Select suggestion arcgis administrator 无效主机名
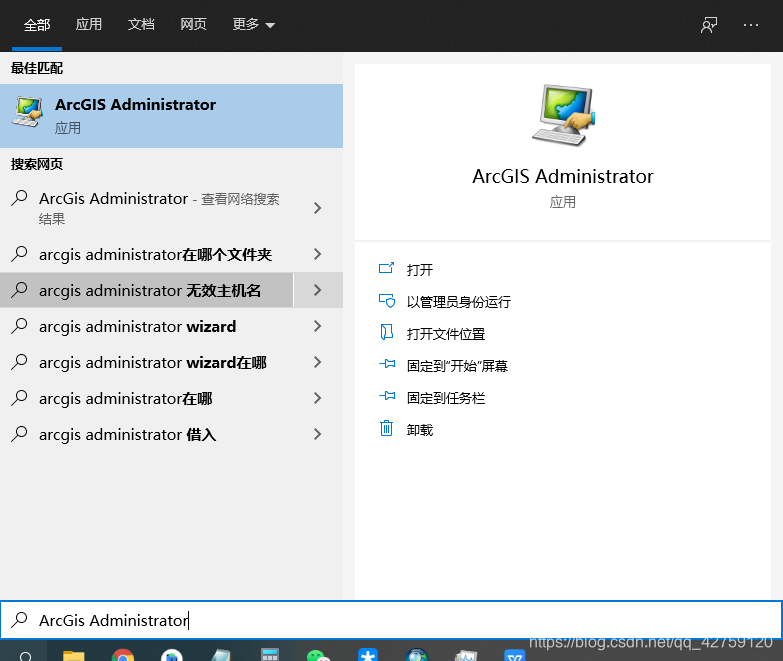783x661 pixels. pyautogui.click(x=146, y=290)
